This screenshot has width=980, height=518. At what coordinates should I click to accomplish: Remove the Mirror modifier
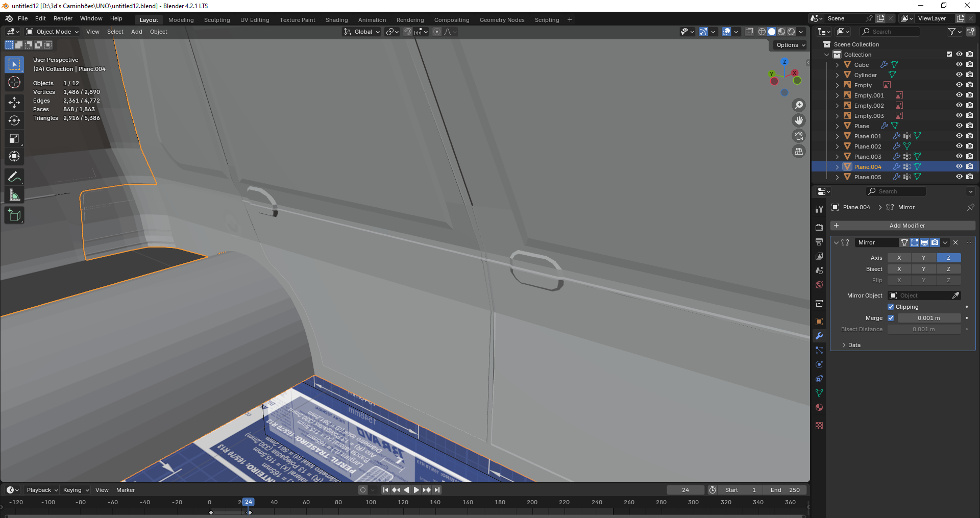point(956,242)
